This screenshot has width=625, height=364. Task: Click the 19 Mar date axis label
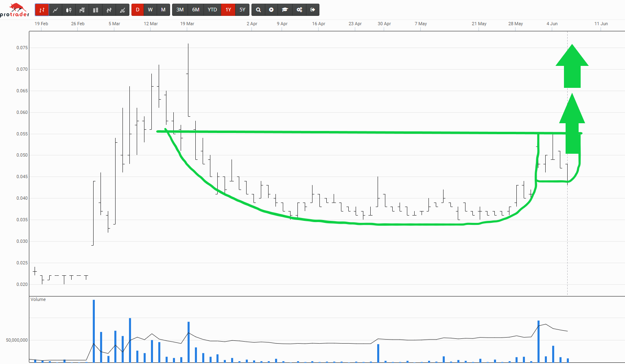point(187,24)
